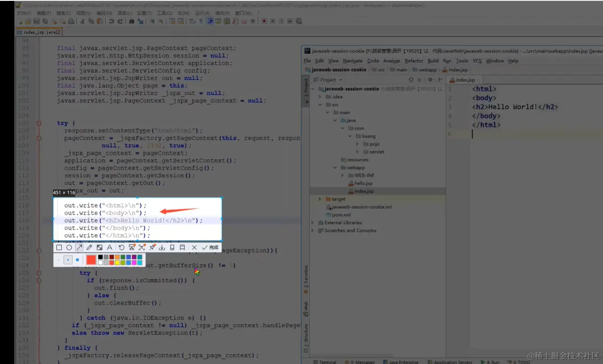Collapse the java folder in project tree
The image size is (603, 364).
tap(335, 120)
